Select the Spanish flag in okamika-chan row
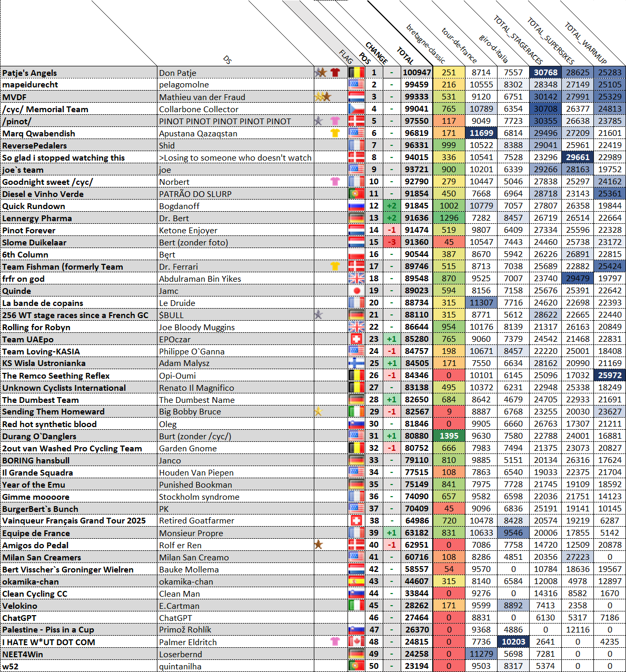 click(x=356, y=581)
